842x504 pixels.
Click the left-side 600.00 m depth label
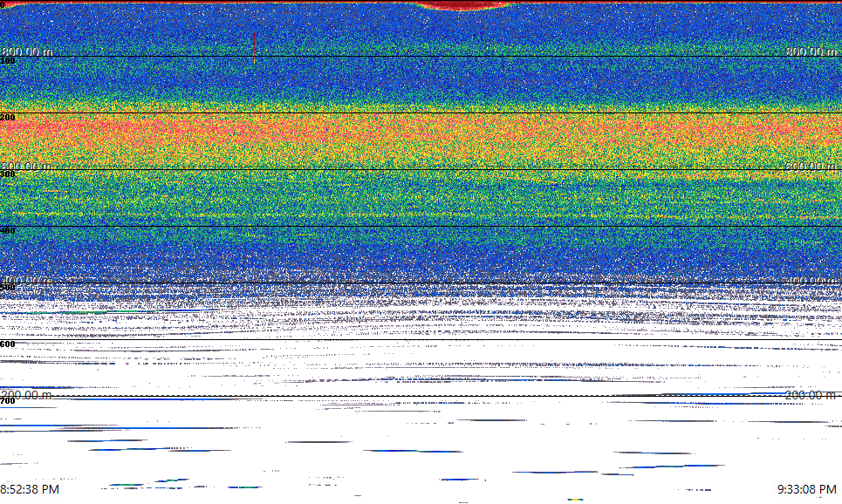pos(27,167)
